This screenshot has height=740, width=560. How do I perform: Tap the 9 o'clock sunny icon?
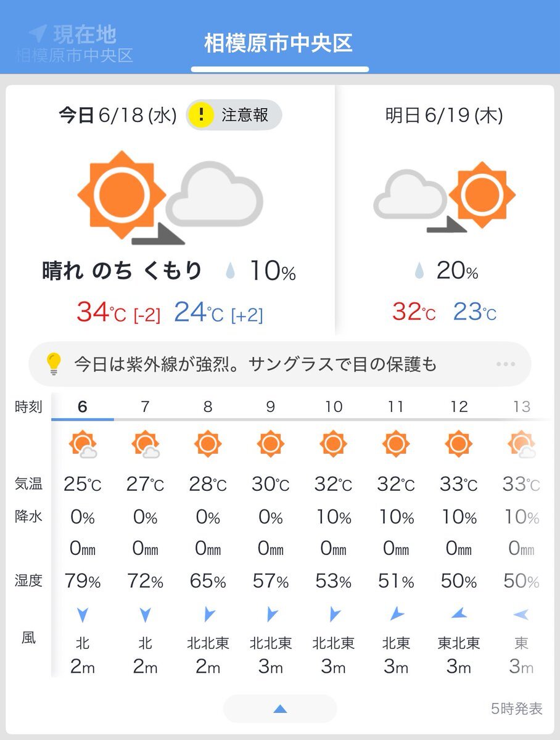(270, 443)
